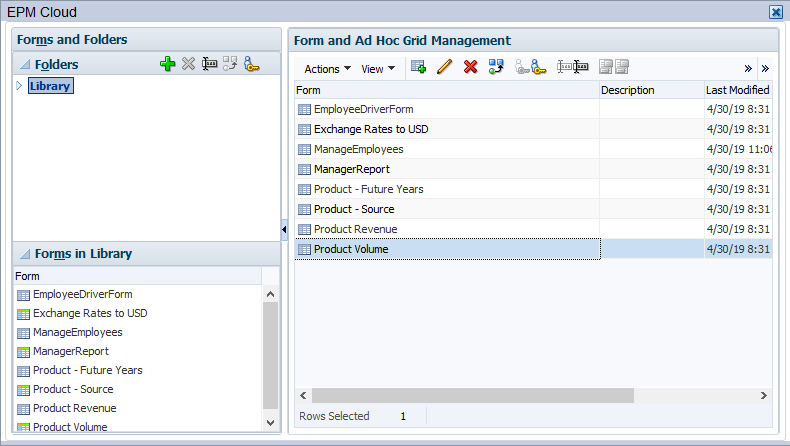Click the library list vertical scrollbar thumb
The width and height of the screenshot is (790, 446).
click(x=271, y=355)
